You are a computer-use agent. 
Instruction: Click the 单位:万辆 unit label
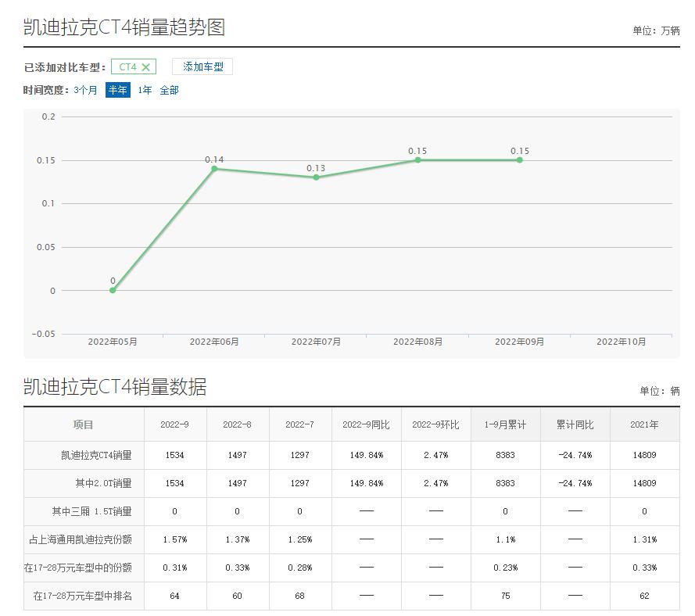(x=657, y=29)
